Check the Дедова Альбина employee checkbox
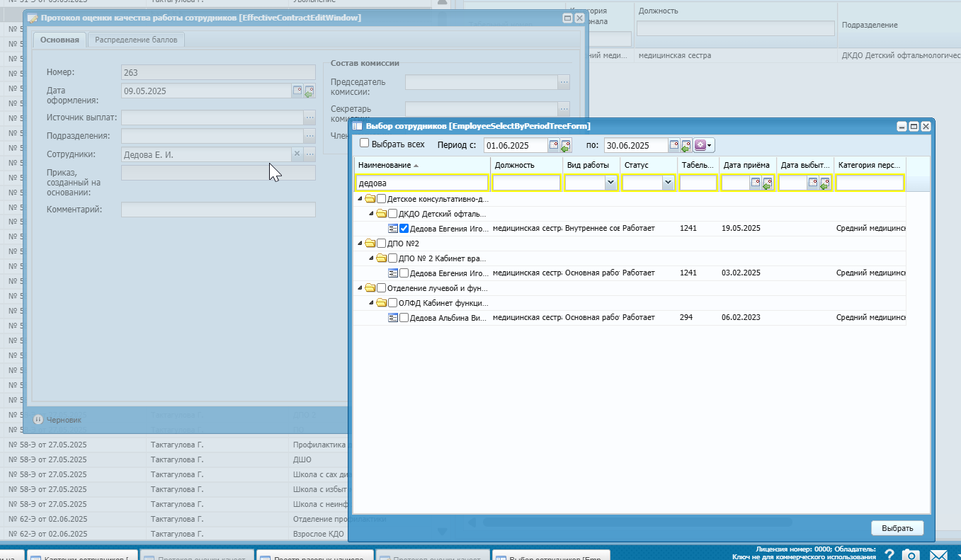The width and height of the screenshot is (961, 560). (404, 318)
